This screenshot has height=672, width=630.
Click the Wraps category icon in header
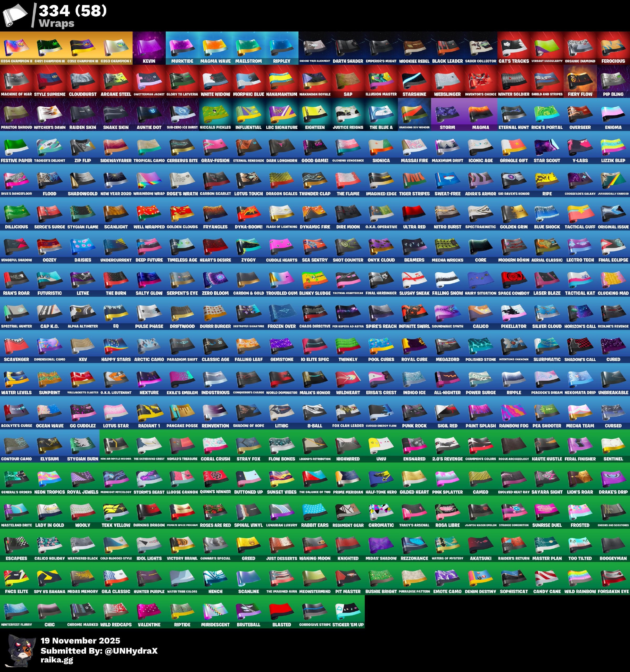(x=15, y=15)
